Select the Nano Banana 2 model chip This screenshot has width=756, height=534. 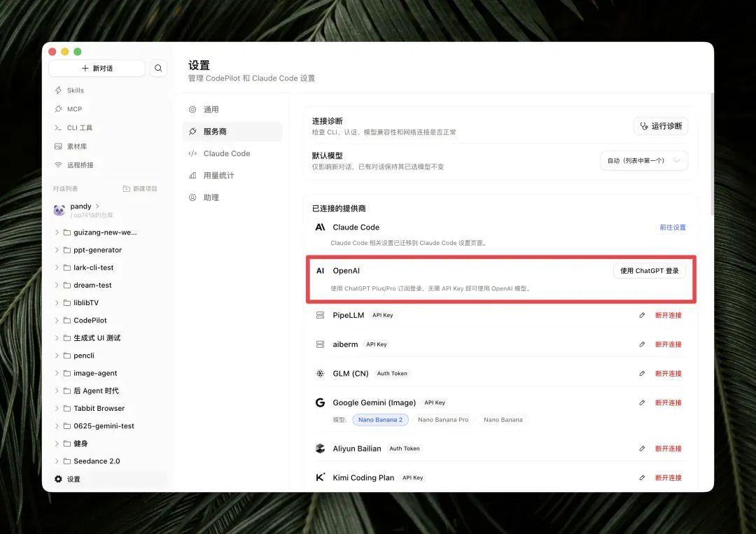point(380,420)
